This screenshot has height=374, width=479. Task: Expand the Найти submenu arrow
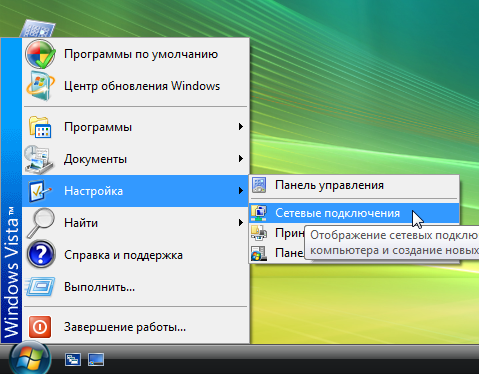(x=241, y=223)
